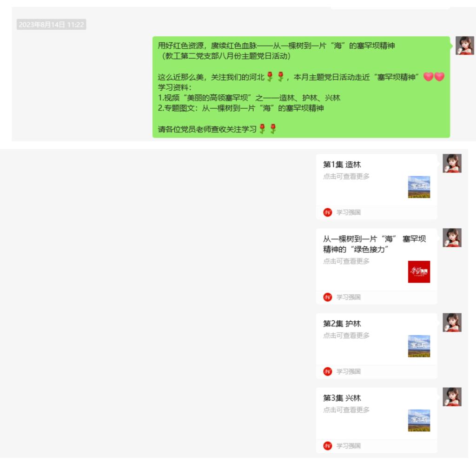Click 学习强国 logo icon in 第2集 护林 card
The height and width of the screenshot is (476, 476).
point(328,371)
